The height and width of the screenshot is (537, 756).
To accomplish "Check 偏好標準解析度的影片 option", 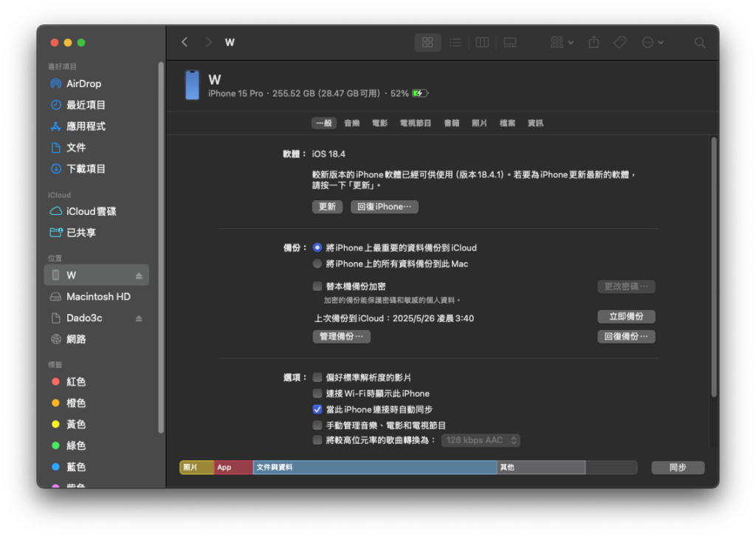I will point(317,377).
